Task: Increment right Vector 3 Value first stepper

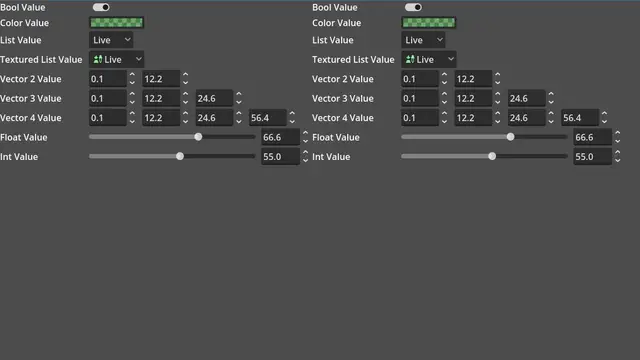Action: pyautogui.click(x=444, y=94)
